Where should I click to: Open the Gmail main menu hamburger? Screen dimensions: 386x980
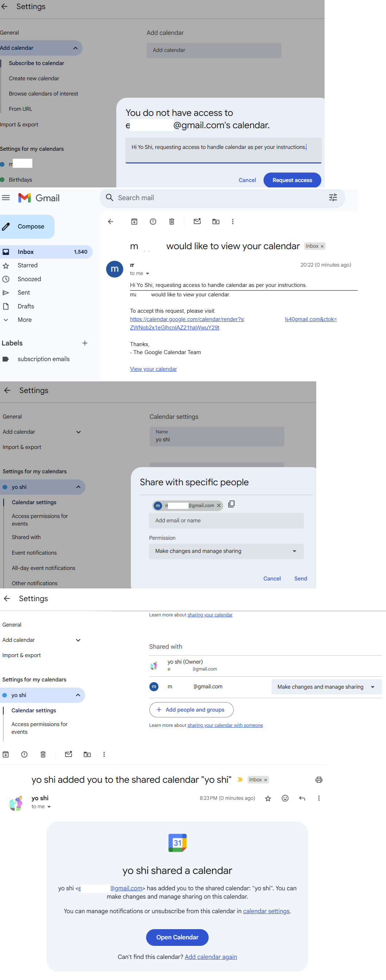(6, 198)
